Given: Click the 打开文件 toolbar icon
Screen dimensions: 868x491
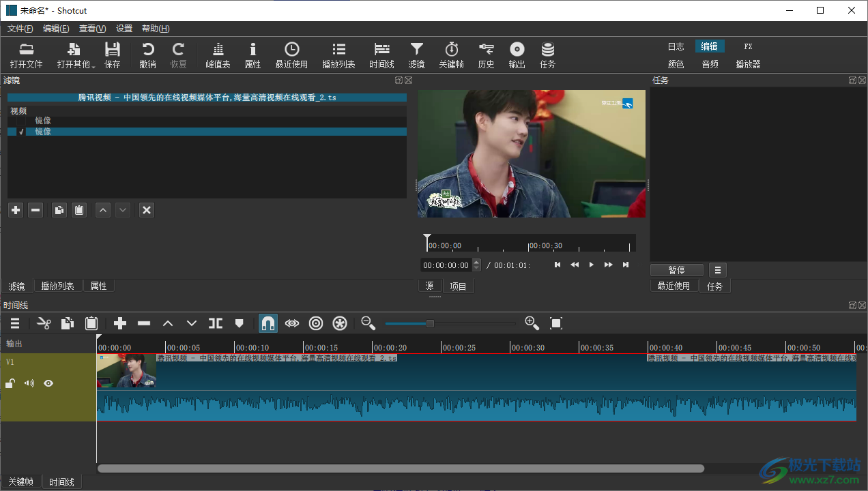Looking at the screenshot, I should pyautogui.click(x=26, y=55).
